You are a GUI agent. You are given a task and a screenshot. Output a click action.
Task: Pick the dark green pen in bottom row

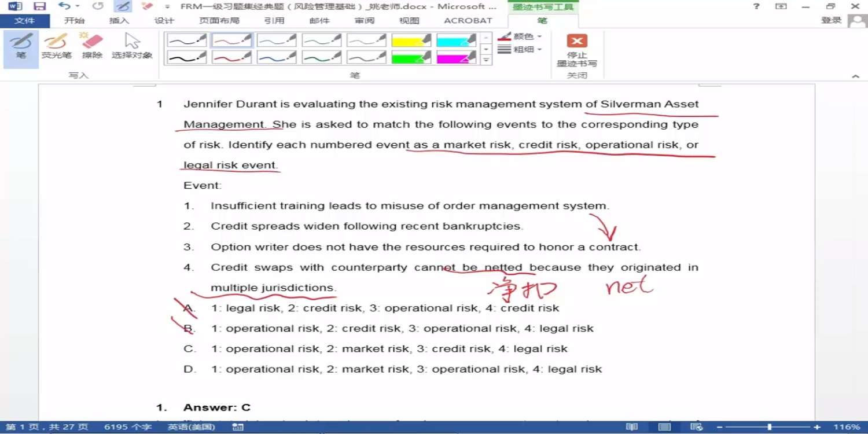pyautogui.click(x=322, y=57)
